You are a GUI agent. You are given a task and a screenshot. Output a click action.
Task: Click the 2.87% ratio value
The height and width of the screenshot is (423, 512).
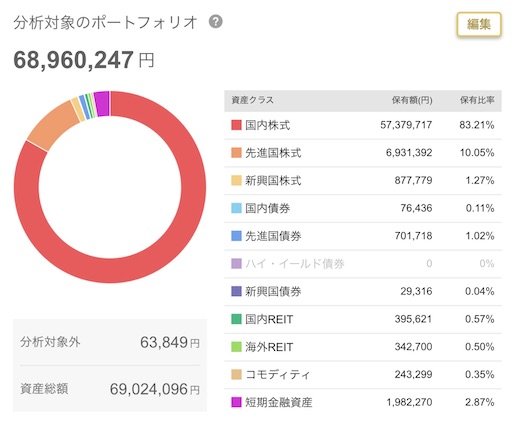480,402
